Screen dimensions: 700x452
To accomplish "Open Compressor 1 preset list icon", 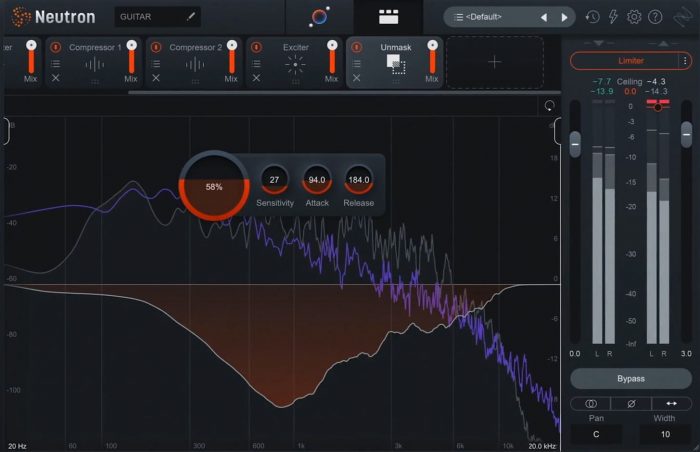I will [x=55, y=63].
